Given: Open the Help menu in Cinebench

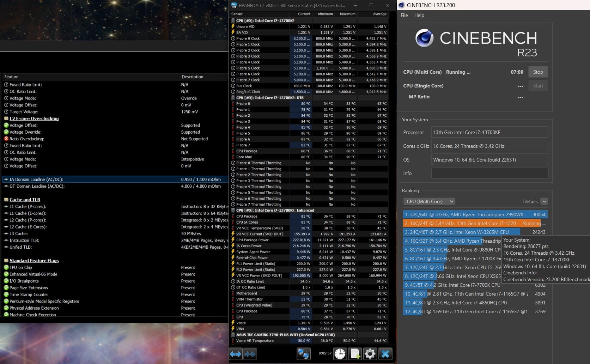Looking at the screenshot, I should click(x=419, y=15).
